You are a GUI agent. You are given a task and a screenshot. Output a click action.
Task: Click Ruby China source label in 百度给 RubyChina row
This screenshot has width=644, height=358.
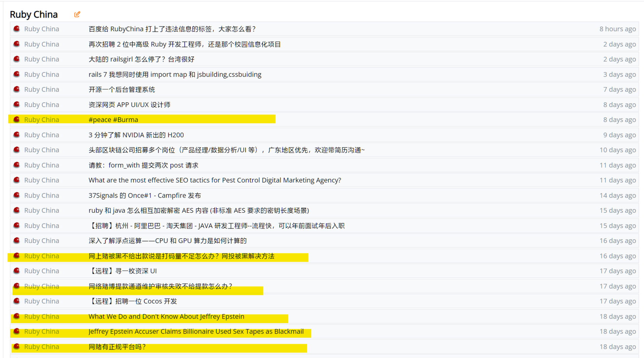pos(42,29)
